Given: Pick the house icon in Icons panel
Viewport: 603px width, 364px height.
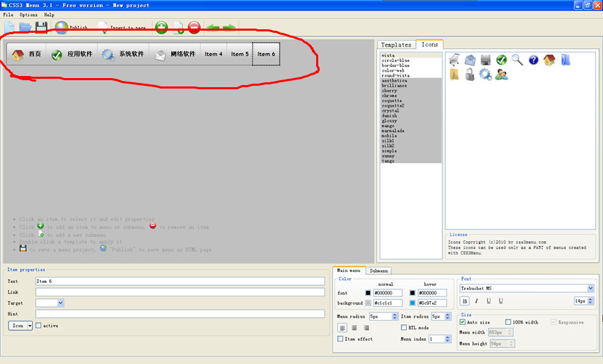Looking at the screenshot, I should (549, 59).
